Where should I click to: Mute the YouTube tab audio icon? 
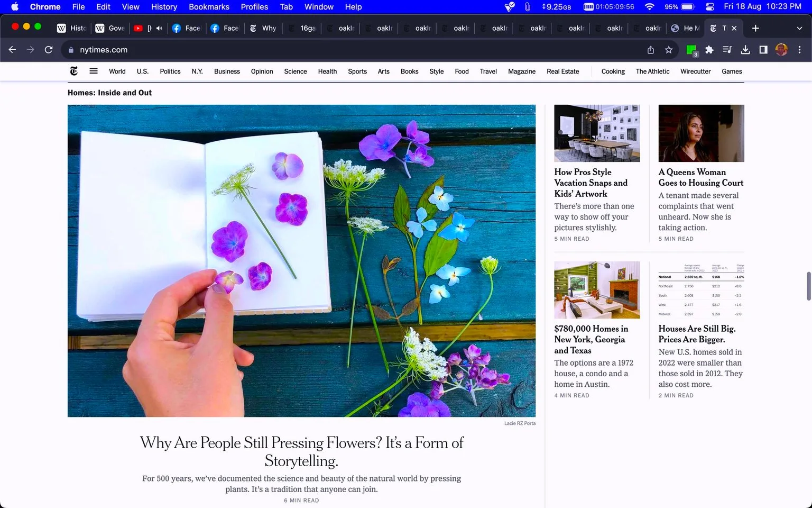[x=159, y=28]
